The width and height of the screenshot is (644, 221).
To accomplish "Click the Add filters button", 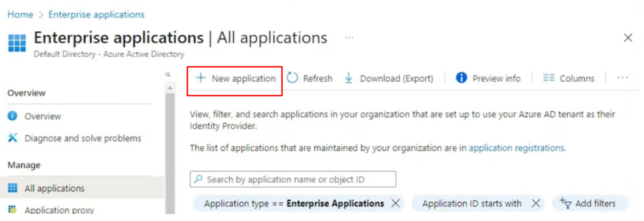I will point(590,203).
